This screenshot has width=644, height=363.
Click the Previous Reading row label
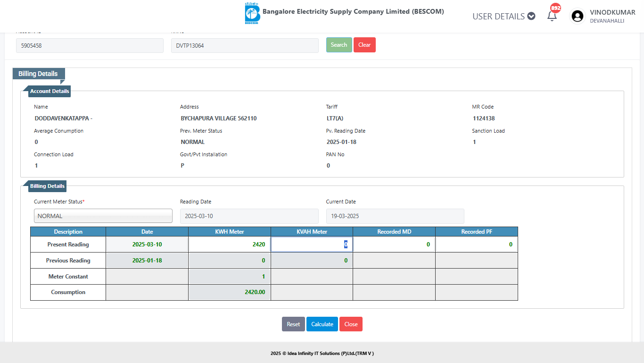(68, 261)
